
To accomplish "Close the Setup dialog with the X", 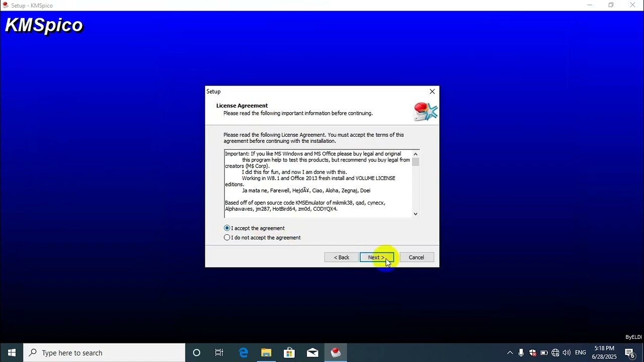I will (x=432, y=92).
